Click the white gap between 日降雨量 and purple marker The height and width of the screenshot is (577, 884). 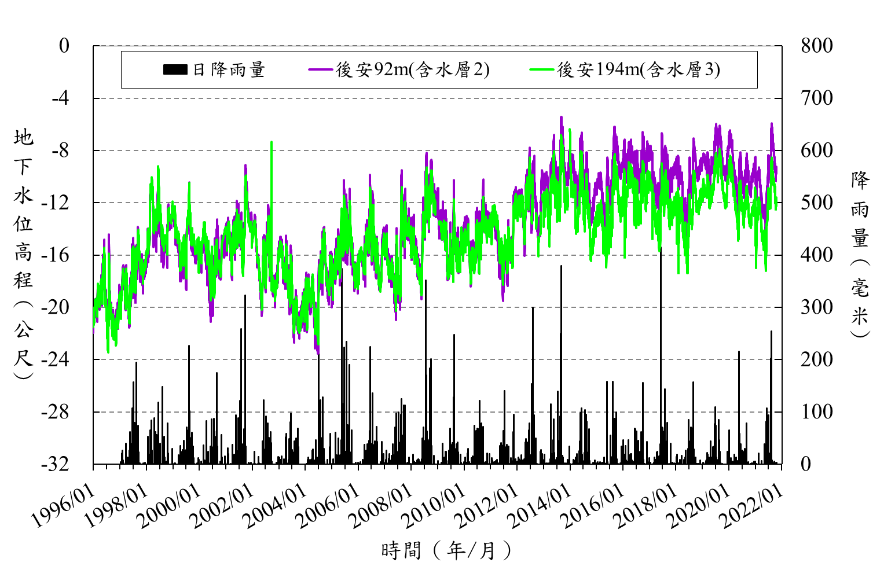pos(287,70)
